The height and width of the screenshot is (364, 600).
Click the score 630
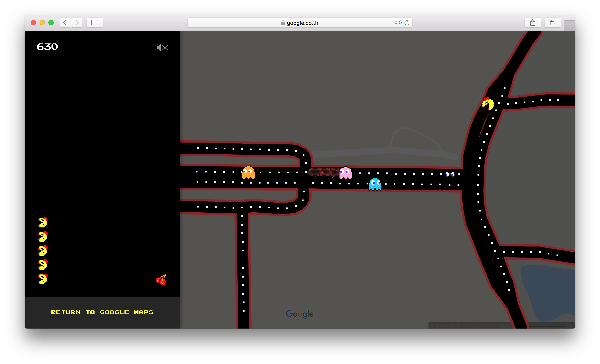tap(47, 47)
